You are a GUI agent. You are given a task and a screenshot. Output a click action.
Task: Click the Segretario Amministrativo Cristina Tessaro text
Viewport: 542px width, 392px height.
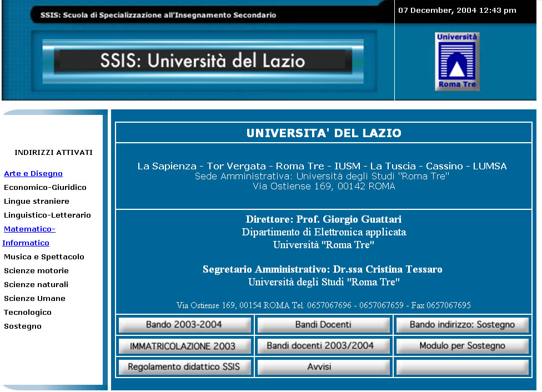(x=323, y=269)
